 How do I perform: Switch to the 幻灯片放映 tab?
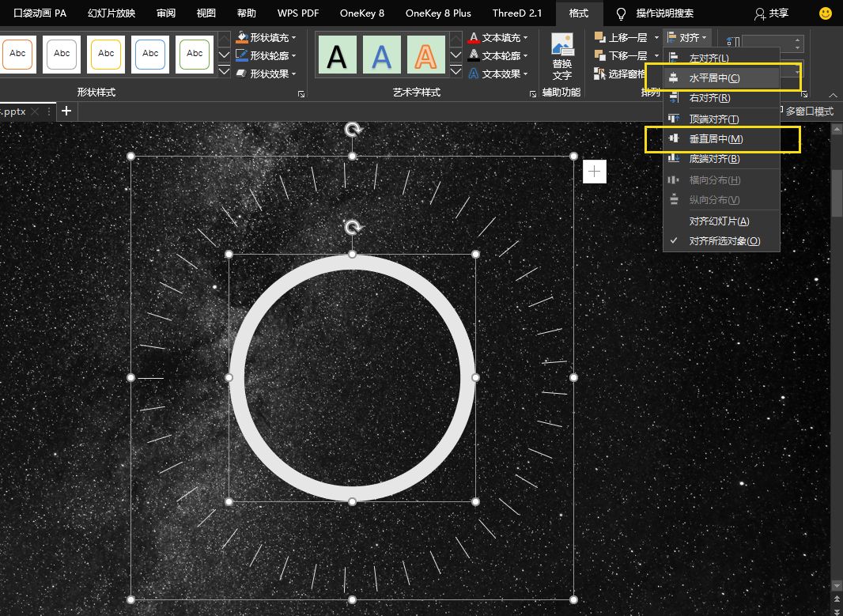112,13
